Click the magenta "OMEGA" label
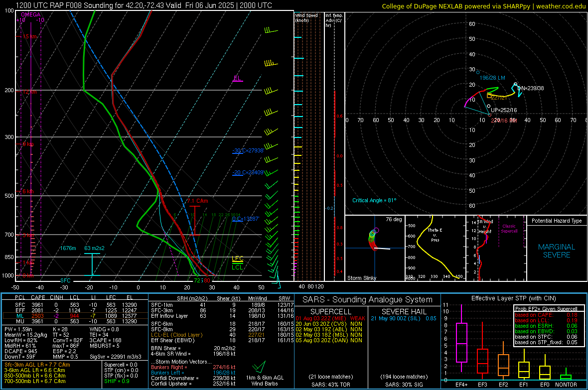The image size is (588, 390). [x=31, y=14]
